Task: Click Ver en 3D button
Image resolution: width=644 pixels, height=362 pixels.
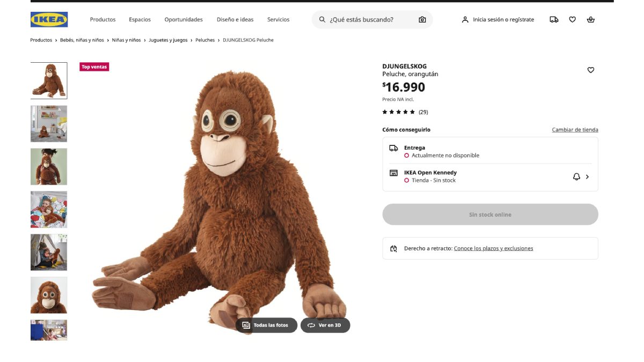Action: [325, 325]
